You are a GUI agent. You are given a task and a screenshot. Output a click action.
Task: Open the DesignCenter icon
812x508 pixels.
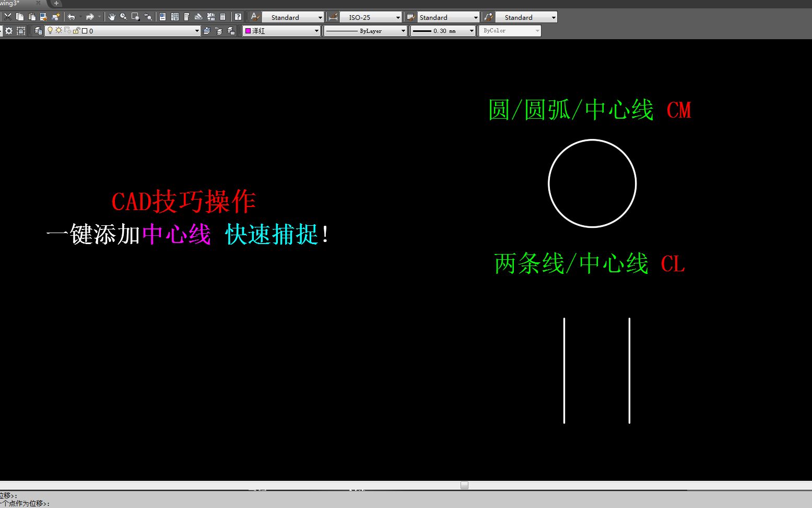(x=175, y=17)
